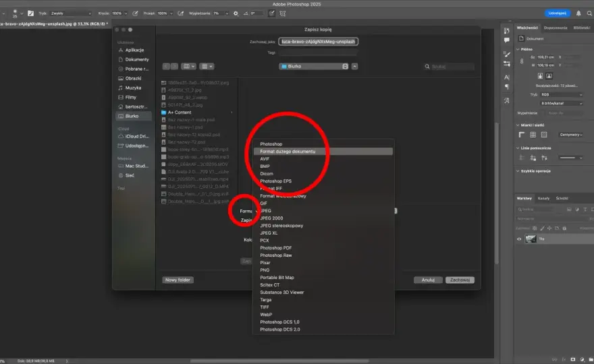Viewport: 594px width, 364px height.
Task: Click the Zachowaj button
Action: pyautogui.click(x=460, y=280)
